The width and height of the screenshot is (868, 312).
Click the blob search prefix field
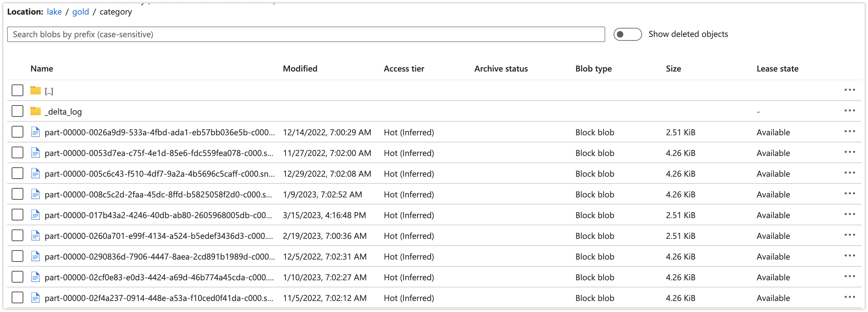[x=303, y=34]
